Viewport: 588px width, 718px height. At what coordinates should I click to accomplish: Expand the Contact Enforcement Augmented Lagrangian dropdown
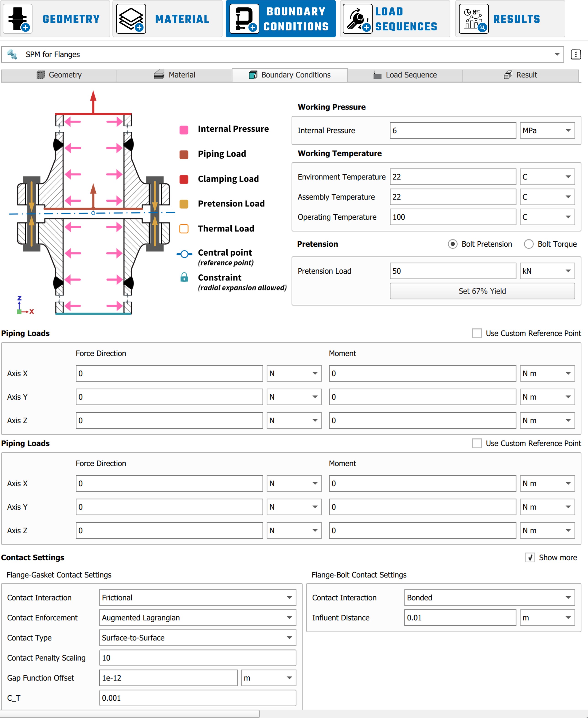click(197, 618)
